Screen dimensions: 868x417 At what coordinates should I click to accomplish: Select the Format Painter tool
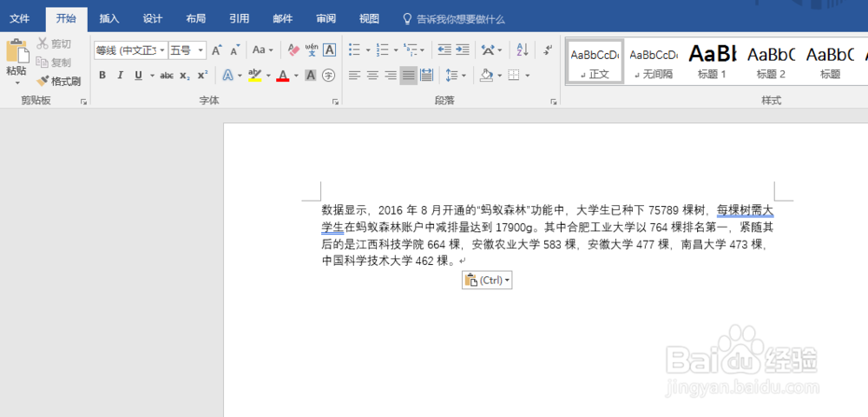pos(59,82)
